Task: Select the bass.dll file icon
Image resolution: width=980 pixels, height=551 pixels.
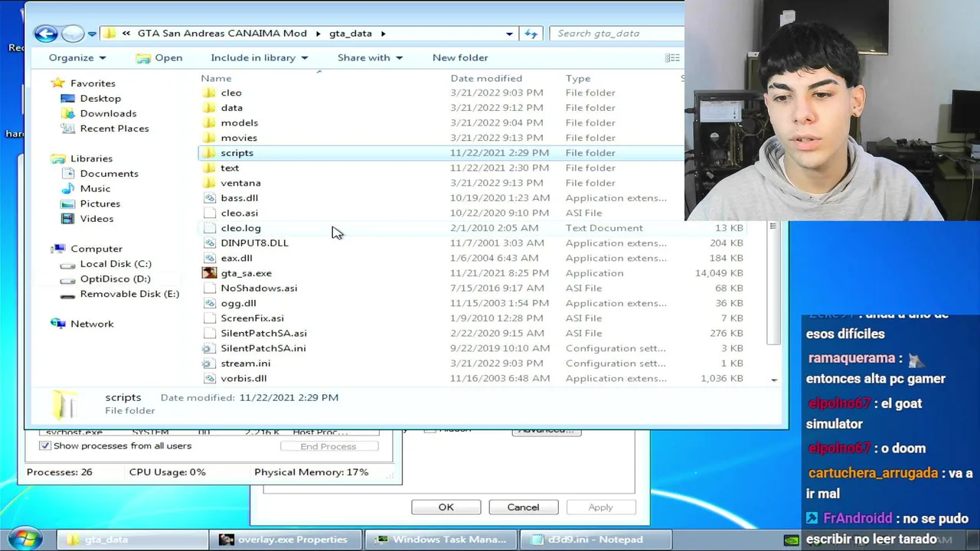Action: (x=210, y=197)
